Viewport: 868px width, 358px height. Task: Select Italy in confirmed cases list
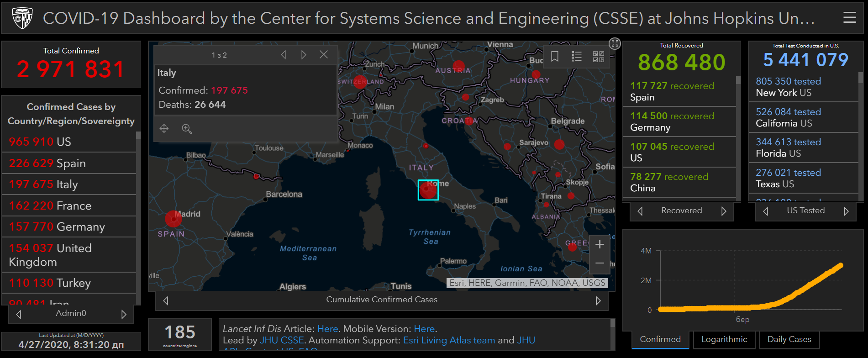69,184
